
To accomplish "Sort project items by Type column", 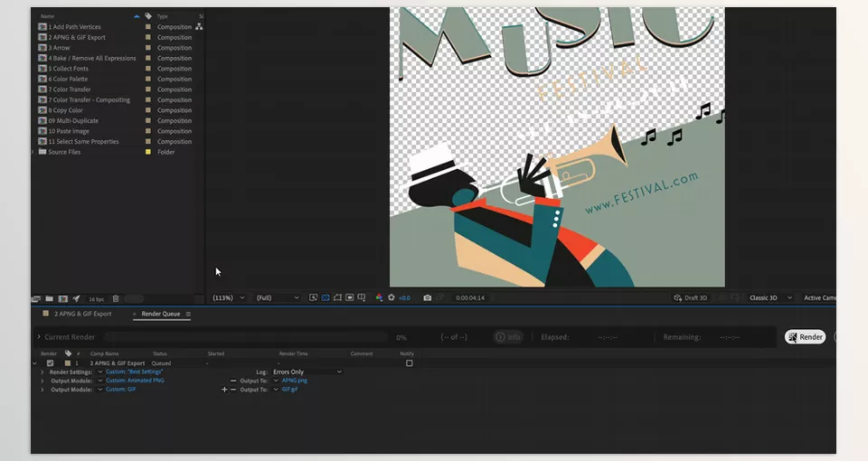I will (x=163, y=16).
